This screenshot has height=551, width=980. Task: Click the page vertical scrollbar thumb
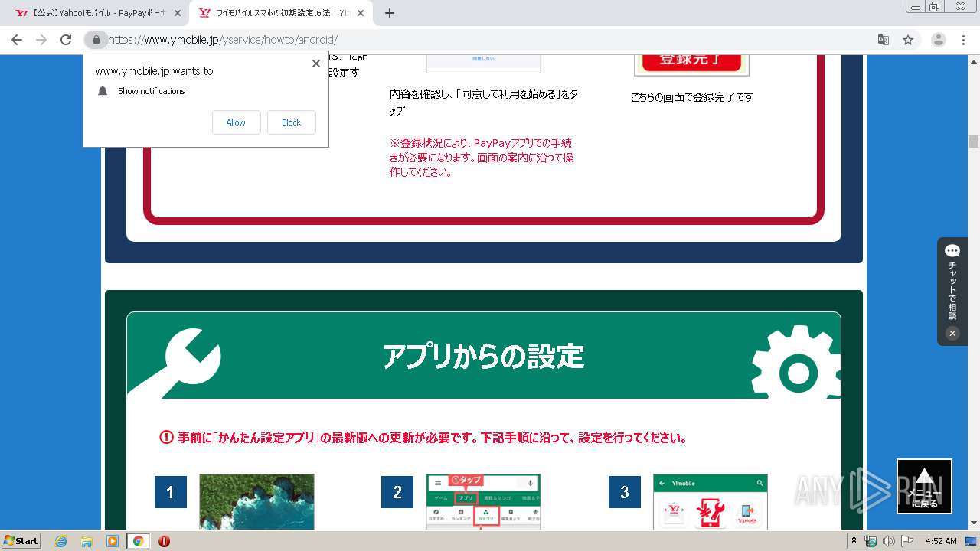[x=974, y=142]
